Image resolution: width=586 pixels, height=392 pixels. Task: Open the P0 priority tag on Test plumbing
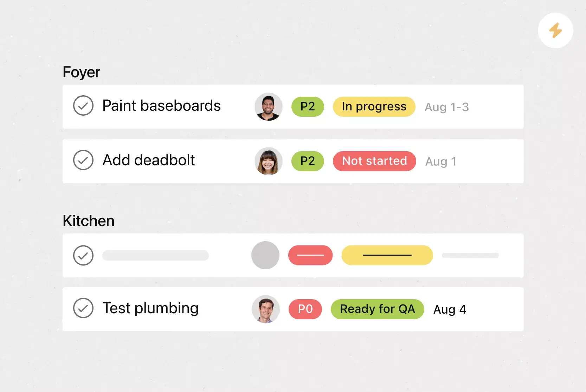(x=305, y=309)
